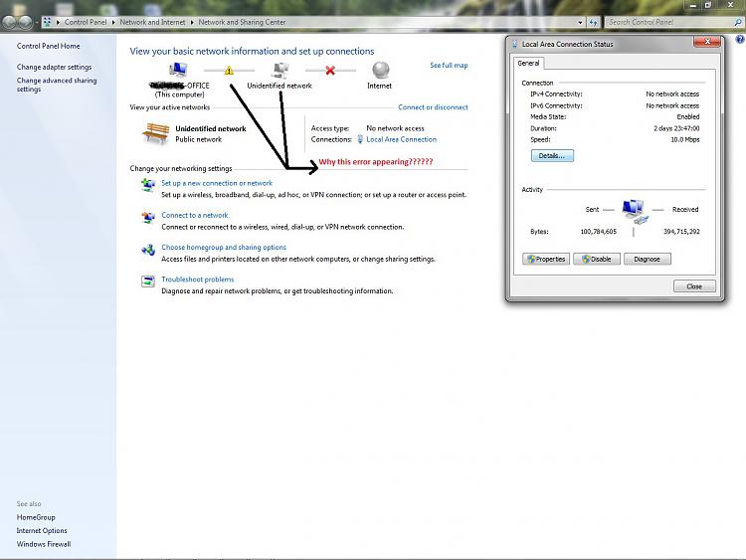The width and height of the screenshot is (746, 560).
Task: Go to Network and Internet breadcrumb
Action: tap(152, 22)
